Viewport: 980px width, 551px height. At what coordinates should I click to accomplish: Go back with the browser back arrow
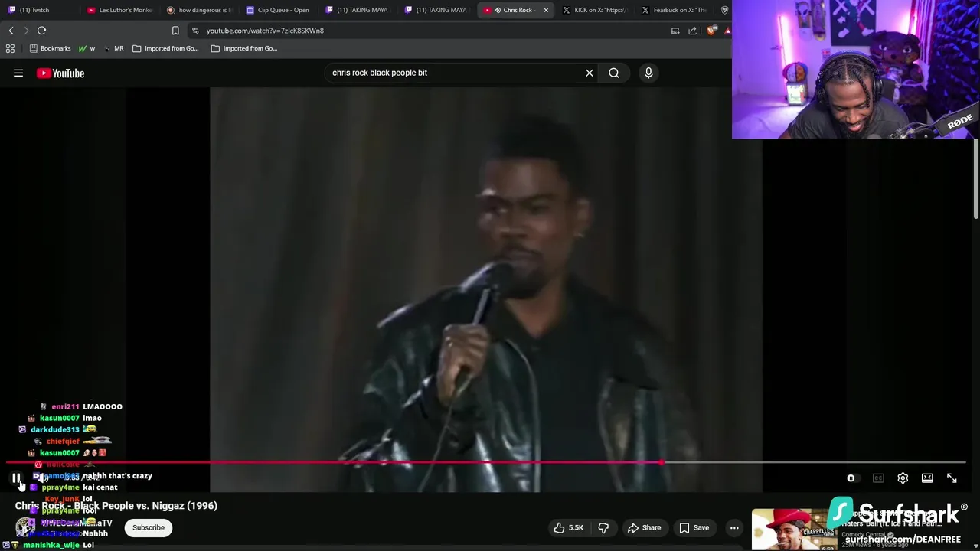[x=11, y=31]
